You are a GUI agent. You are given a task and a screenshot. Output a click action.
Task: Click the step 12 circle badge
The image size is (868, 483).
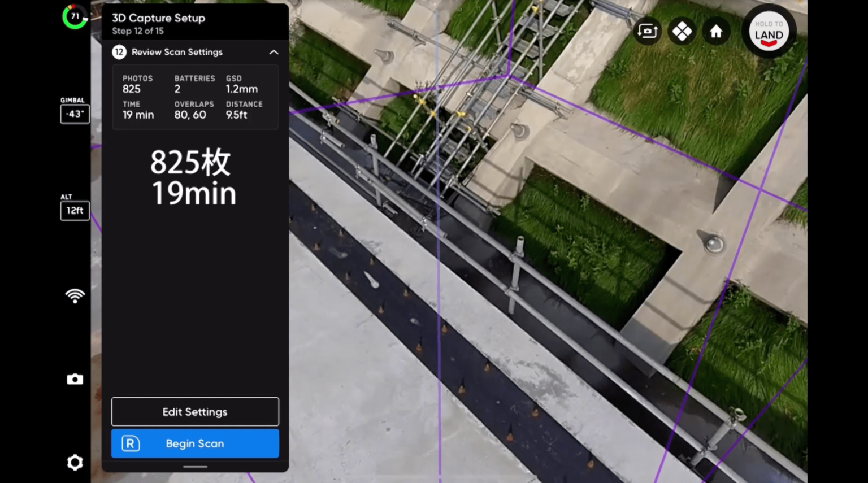119,52
